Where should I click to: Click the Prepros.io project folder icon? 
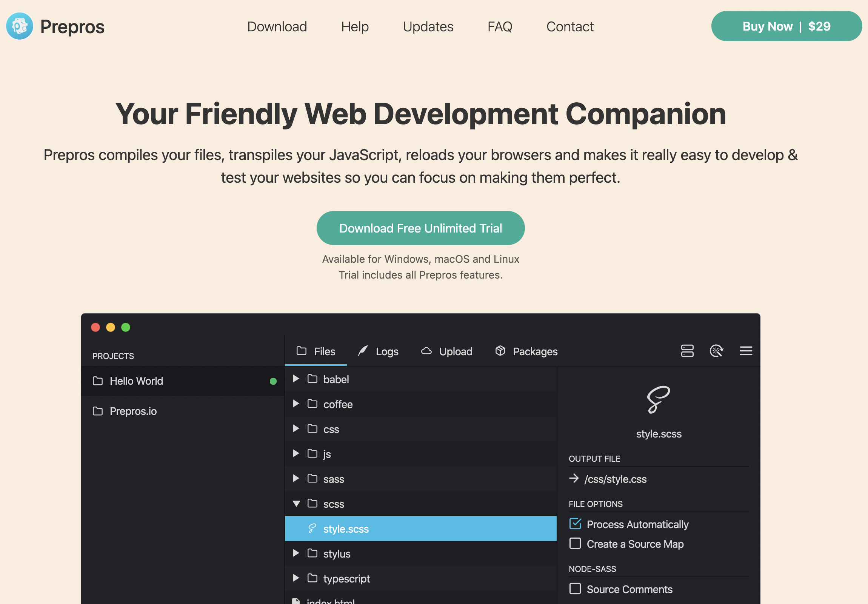(97, 411)
